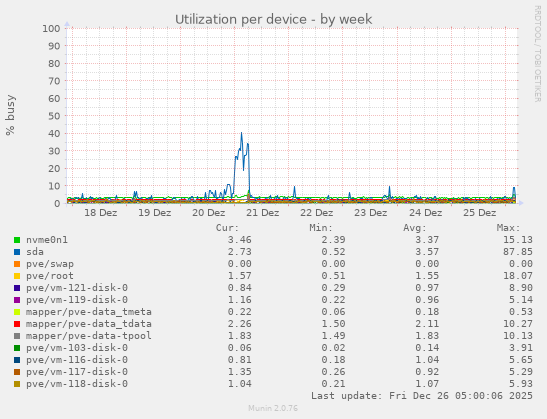Click the 23 Dez x-axis label

371,213
